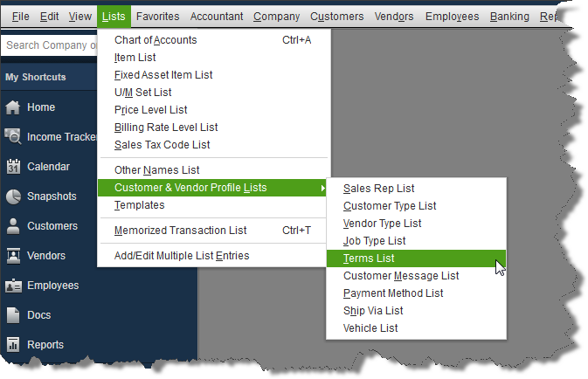
Task: Open Ship Via List
Action: pos(416,311)
